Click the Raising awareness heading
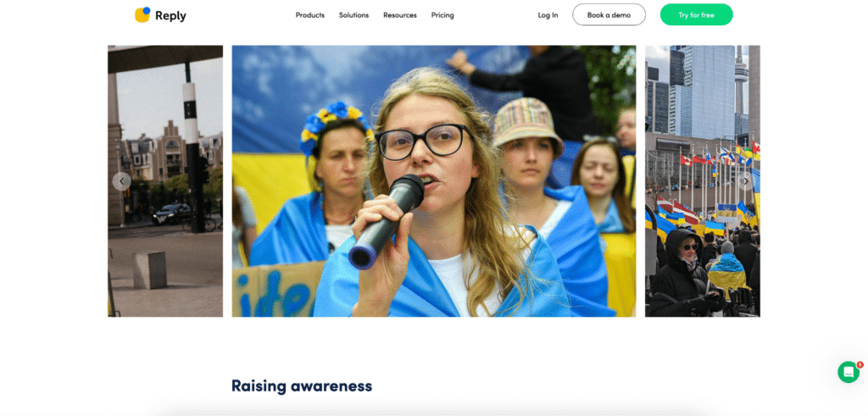The height and width of the screenshot is (416, 868). (302, 385)
